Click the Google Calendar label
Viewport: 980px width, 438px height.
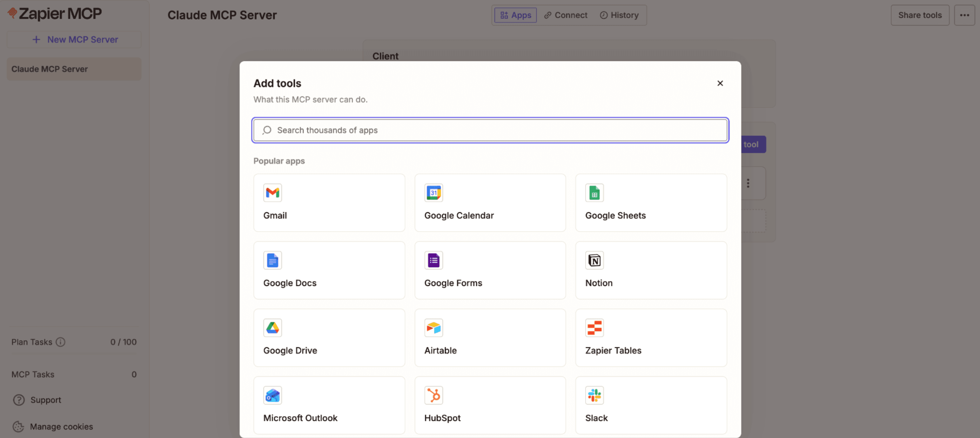(x=459, y=216)
